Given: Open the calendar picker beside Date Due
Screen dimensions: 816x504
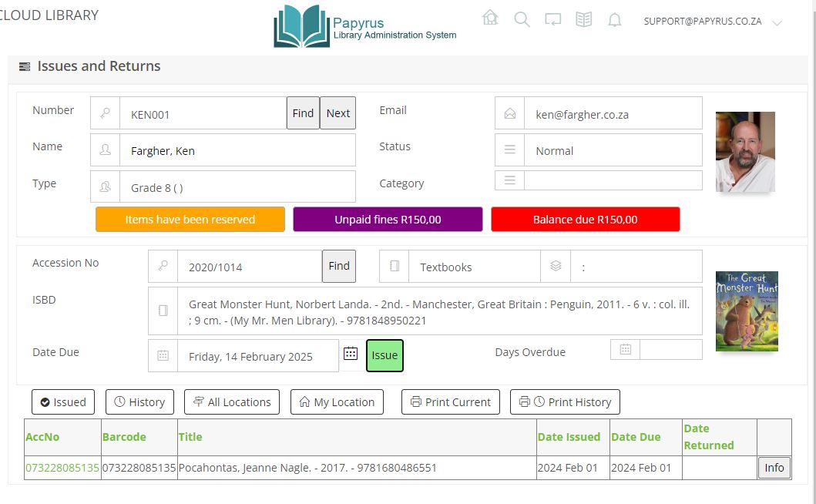Looking at the screenshot, I should (x=351, y=354).
